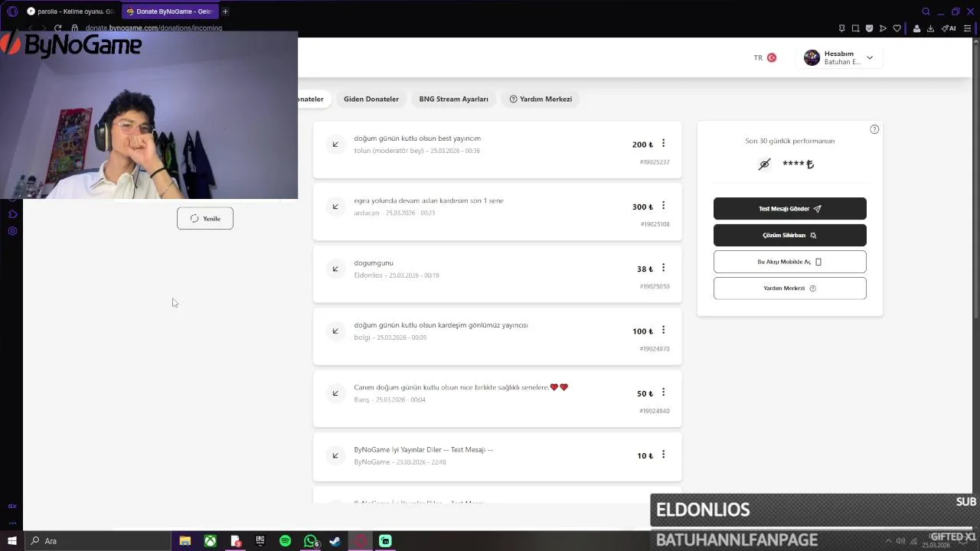Open Yardım Merkezi tab in navigation
The image size is (980, 551).
(x=541, y=99)
